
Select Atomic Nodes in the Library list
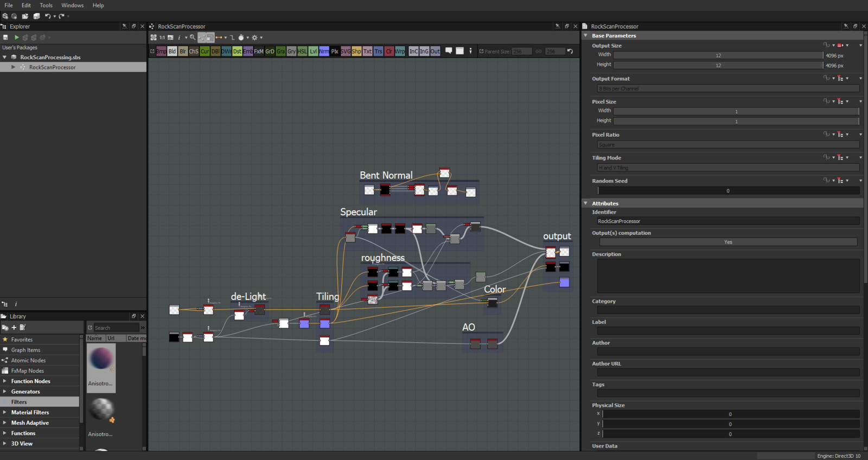coord(40,360)
